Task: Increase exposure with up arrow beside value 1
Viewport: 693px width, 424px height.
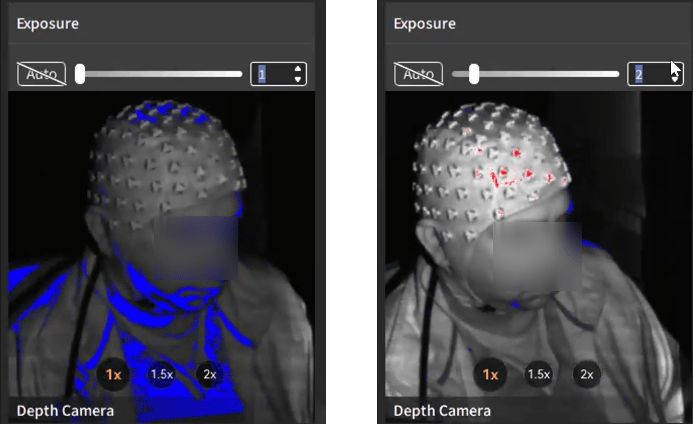Action: (297, 69)
